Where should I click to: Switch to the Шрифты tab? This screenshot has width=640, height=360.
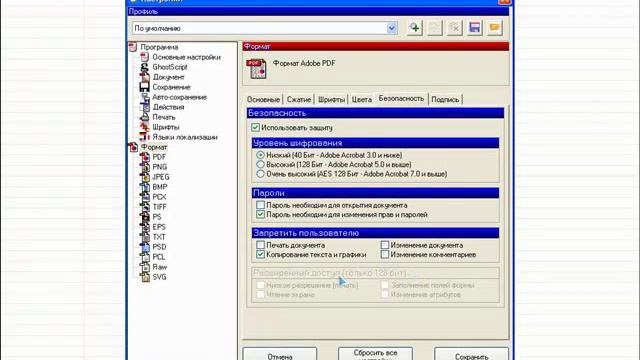(331, 99)
